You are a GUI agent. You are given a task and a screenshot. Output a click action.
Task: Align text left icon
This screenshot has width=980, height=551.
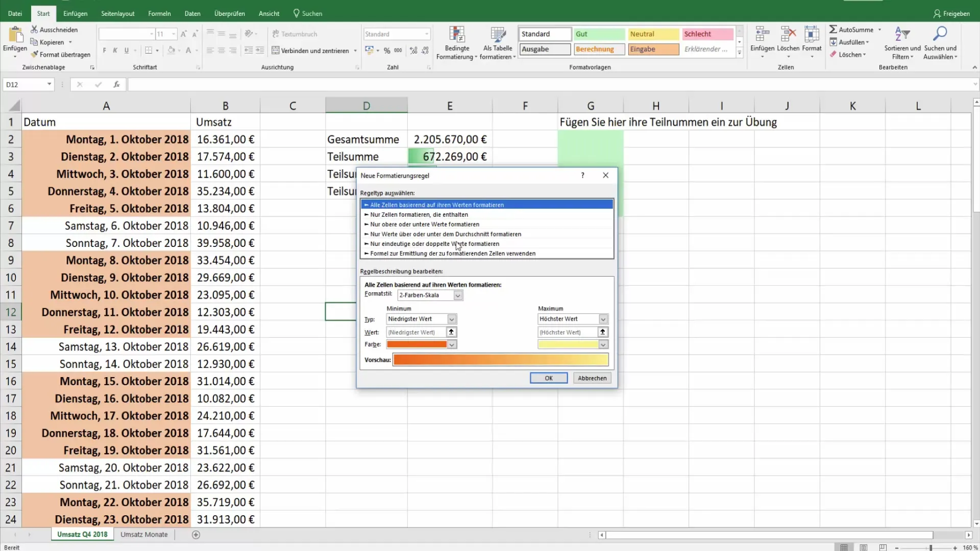(x=210, y=51)
